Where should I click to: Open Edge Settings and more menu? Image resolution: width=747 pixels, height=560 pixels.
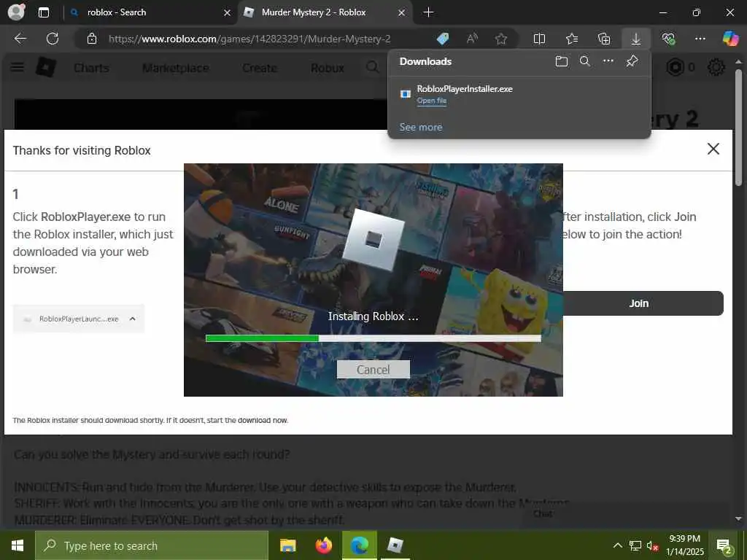[700, 39]
